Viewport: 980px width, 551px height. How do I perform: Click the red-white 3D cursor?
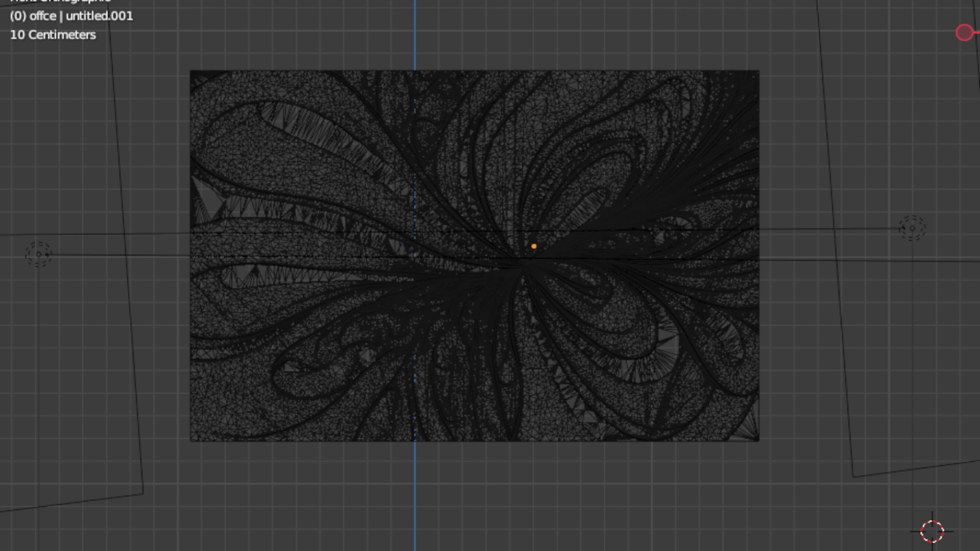932,531
